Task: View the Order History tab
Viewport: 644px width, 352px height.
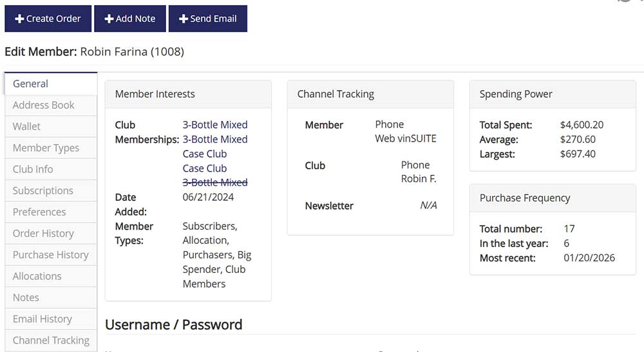Action: (51, 233)
